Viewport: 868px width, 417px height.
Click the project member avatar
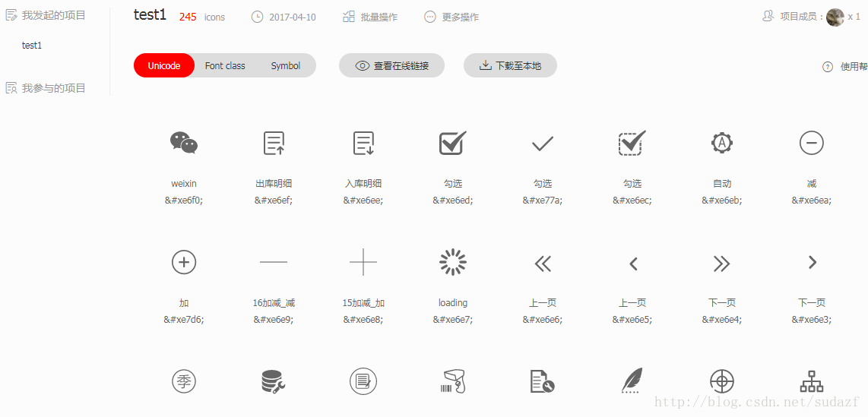coord(835,17)
